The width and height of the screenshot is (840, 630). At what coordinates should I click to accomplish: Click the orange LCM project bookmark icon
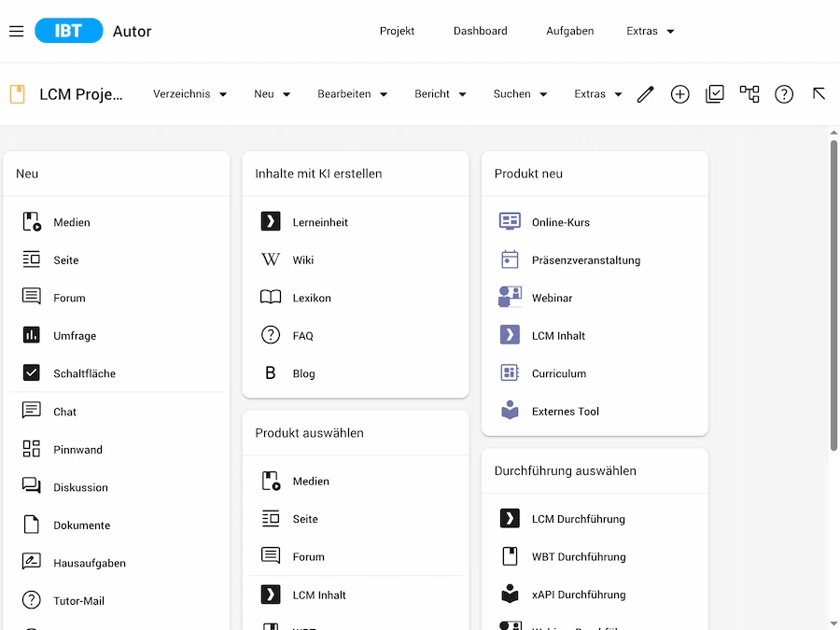click(x=18, y=94)
